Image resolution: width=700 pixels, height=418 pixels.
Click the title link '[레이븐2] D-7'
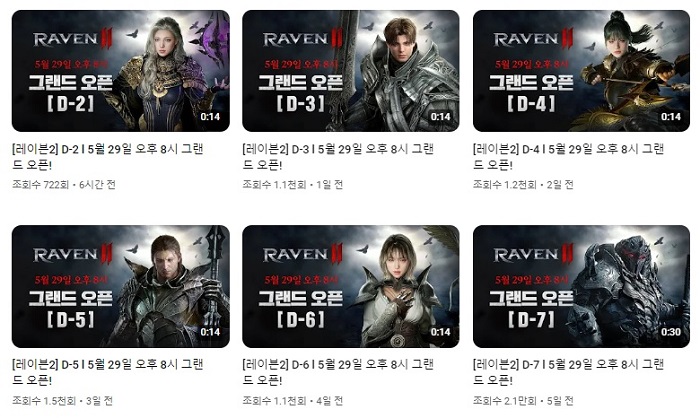pyautogui.click(x=568, y=372)
